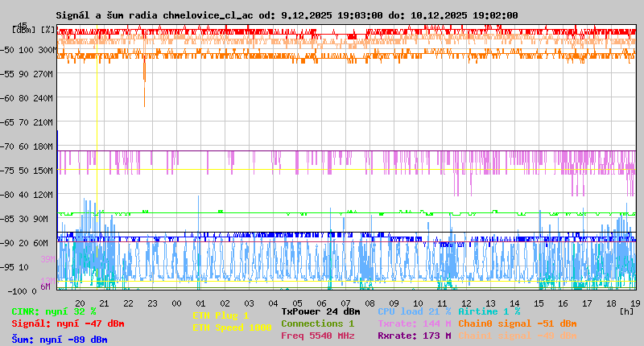The height and width of the screenshot is (346, 644).
Task: Click the hour '03' x-axis label
Action: (x=250, y=303)
